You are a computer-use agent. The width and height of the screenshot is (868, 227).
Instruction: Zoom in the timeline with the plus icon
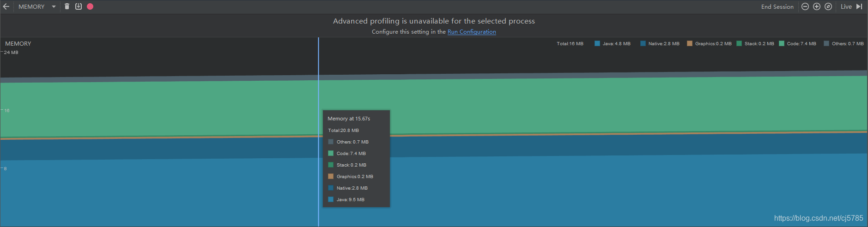pos(817,6)
